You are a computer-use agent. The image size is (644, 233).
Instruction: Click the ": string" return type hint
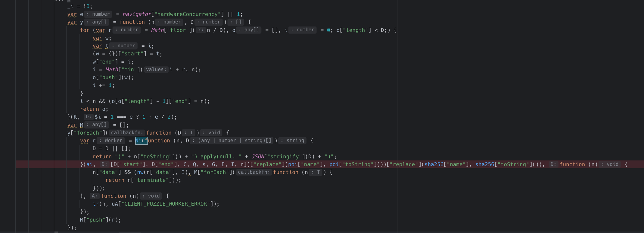point(292,141)
